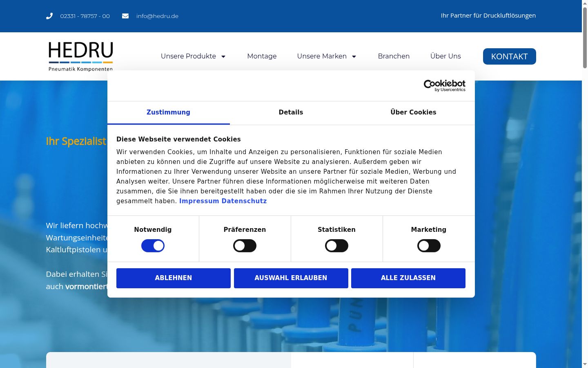Switch to the Zustimmung tab
The height and width of the screenshot is (368, 588).
pyautogui.click(x=168, y=112)
